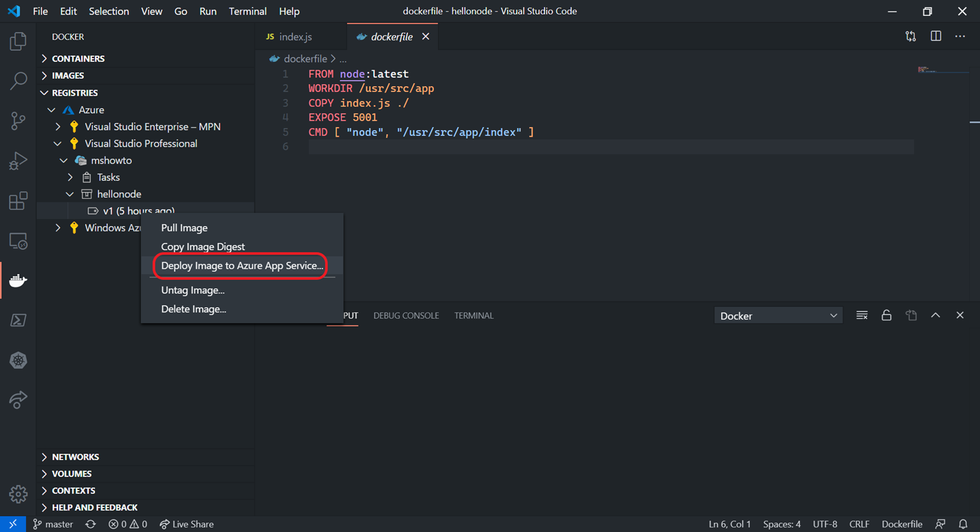980x532 pixels.
Task: Switch to the TERMINAL panel tab
Action: [x=473, y=315]
